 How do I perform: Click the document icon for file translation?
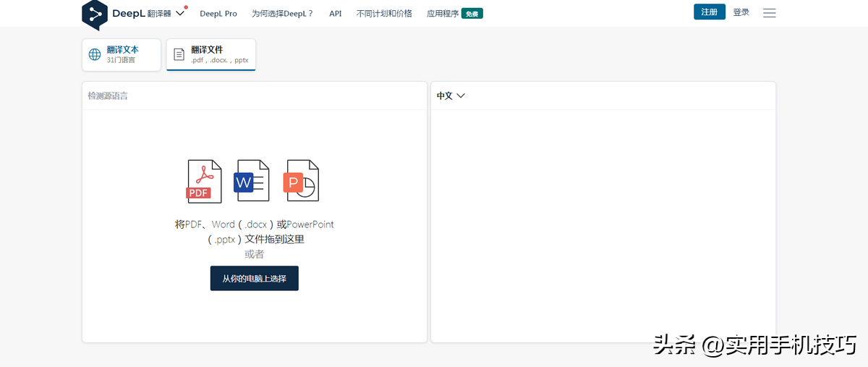[179, 54]
